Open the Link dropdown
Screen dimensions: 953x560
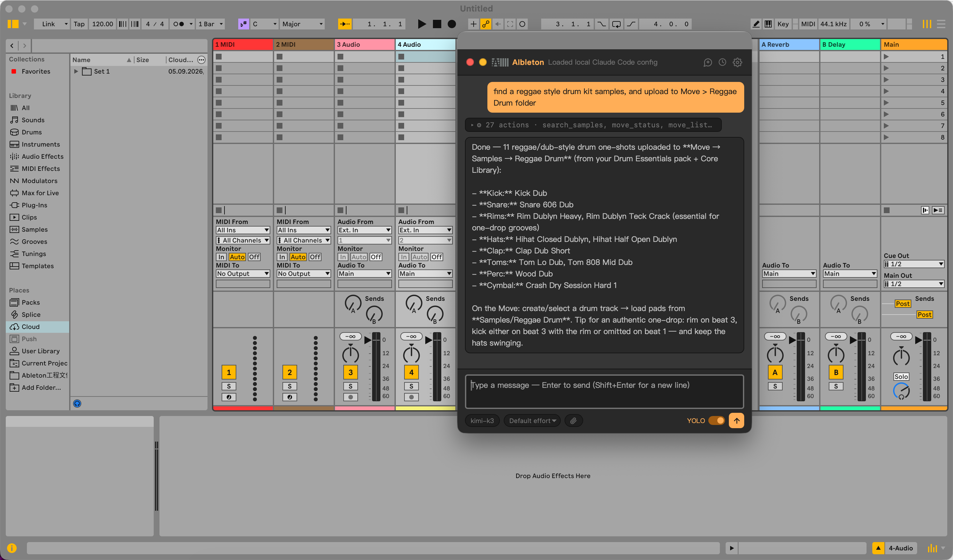click(52, 24)
